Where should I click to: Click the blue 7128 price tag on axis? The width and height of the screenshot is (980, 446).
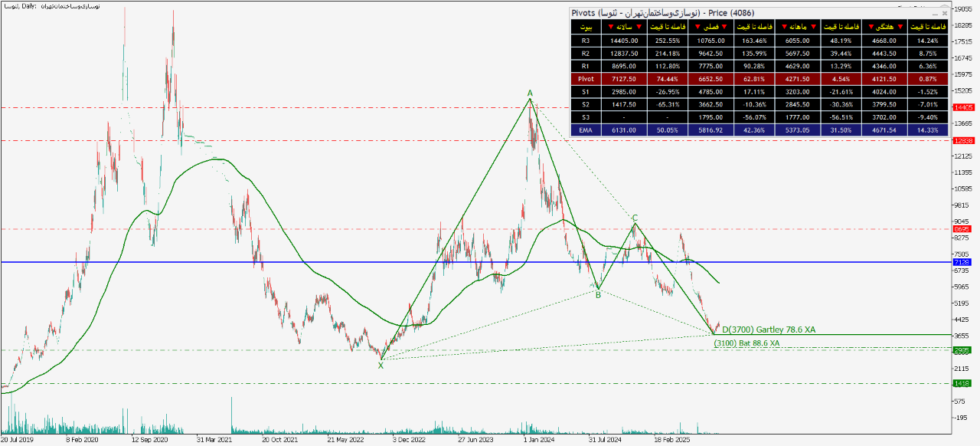(x=962, y=262)
